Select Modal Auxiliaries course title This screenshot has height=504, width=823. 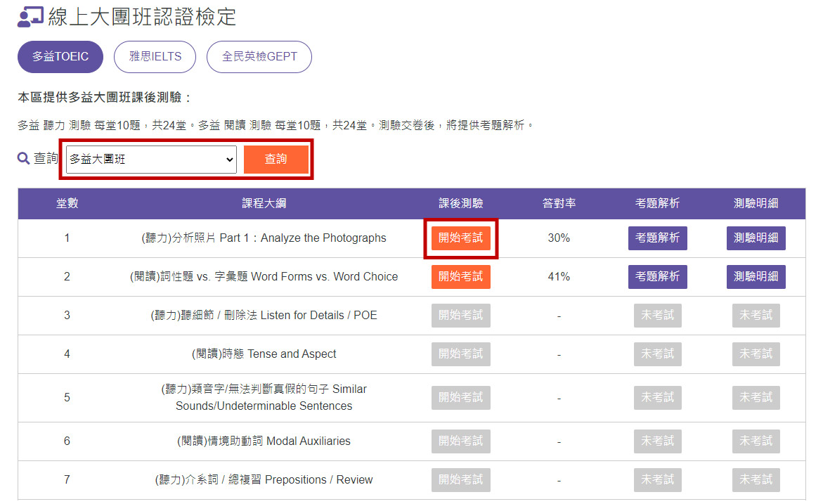[264, 441]
